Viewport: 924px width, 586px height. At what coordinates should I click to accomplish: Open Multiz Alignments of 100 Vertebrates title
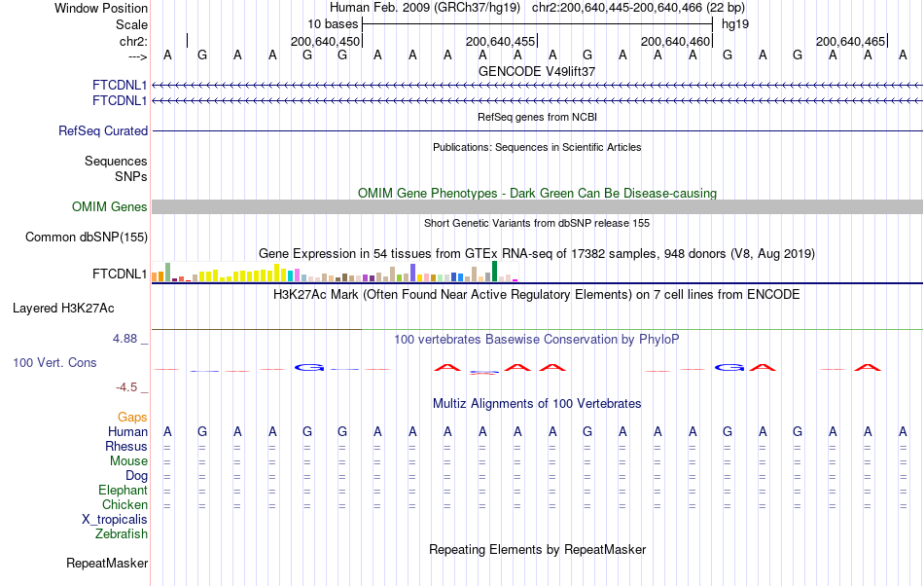(537, 404)
